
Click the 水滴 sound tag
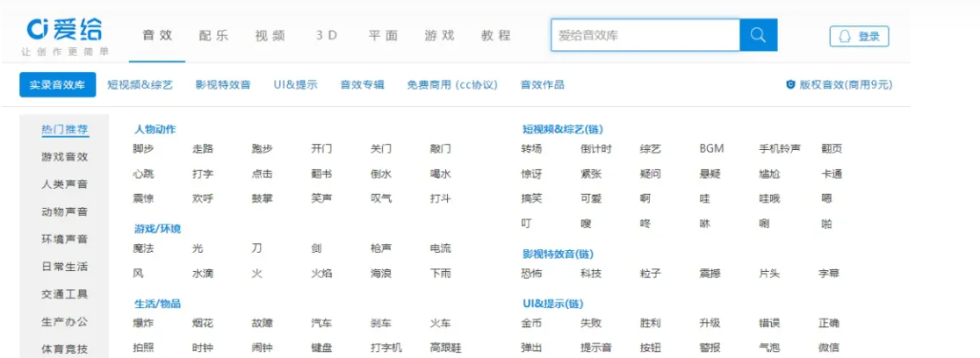point(203,274)
